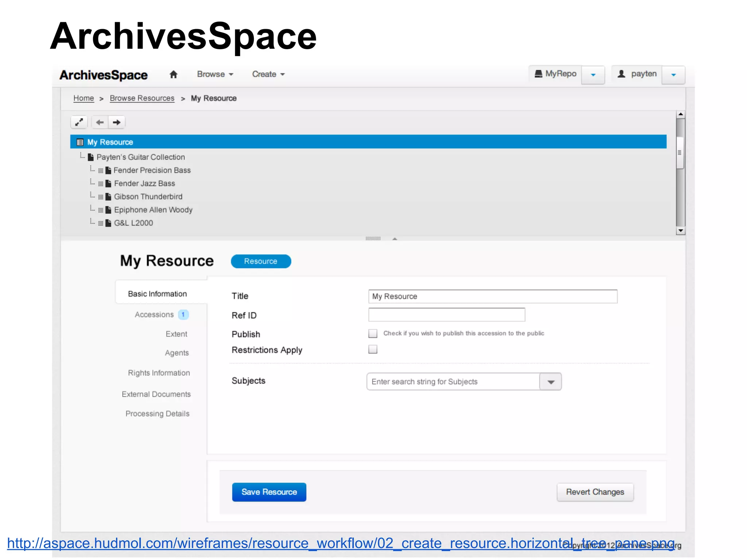Check the Publish checkbox
This screenshot has width=747, height=560.
pyautogui.click(x=373, y=333)
